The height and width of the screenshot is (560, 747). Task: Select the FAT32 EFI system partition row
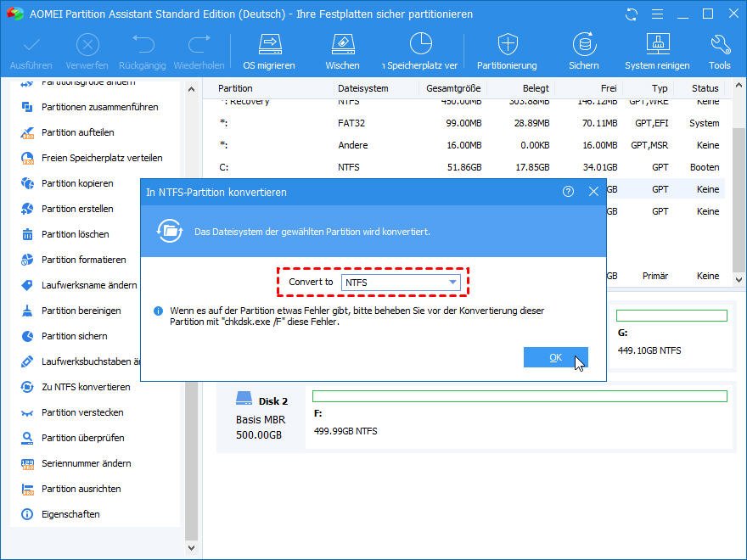pyautogui.click(x=469, y=123)
